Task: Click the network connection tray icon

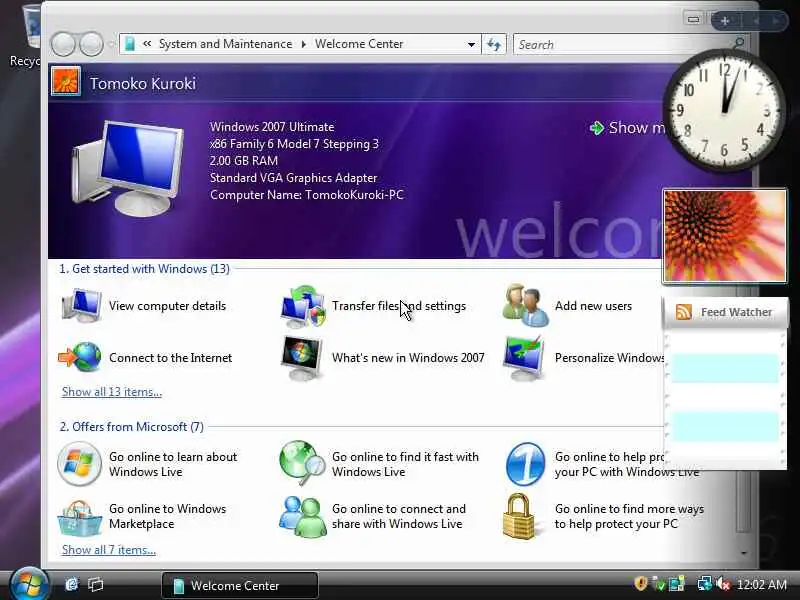Action: (705, 584)
